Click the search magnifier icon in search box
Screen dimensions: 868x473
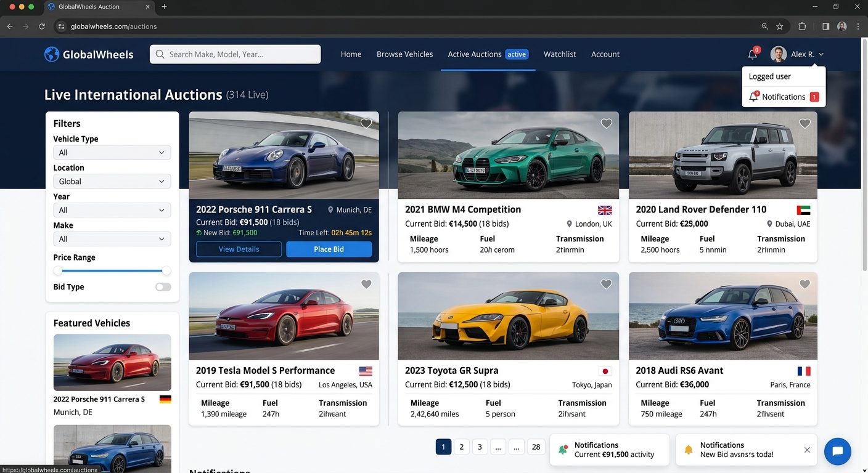(x=160, y=54)
